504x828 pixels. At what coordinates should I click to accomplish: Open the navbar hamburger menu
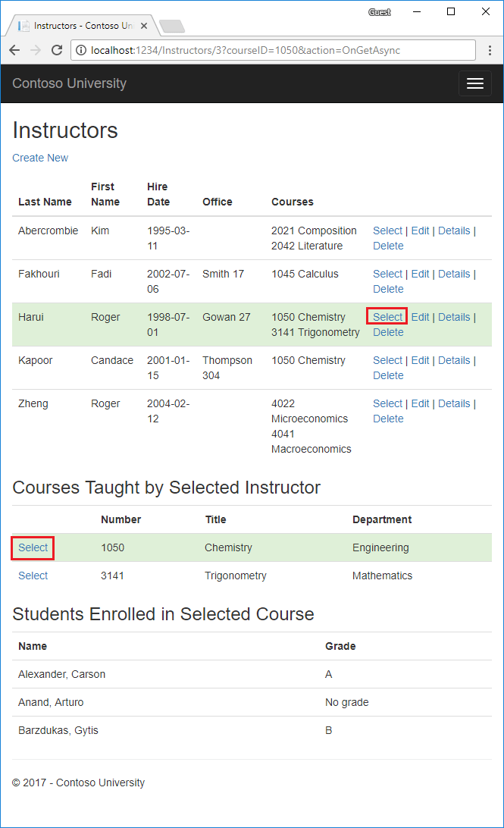(475, 83)
